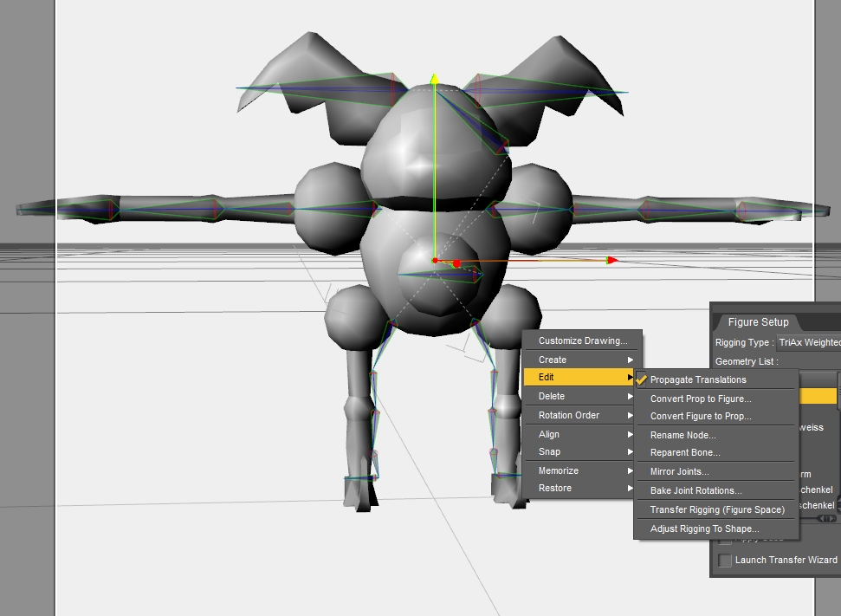Click the 'Geometry List :' label
Image resolution: width=841 pixels, height=616 pixels.
747,361
